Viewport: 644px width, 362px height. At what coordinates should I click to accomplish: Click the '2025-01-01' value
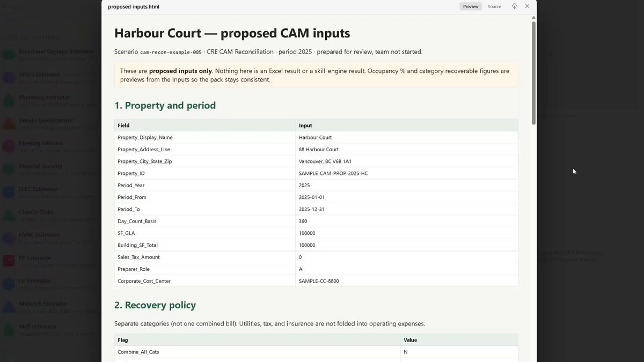coord(311,197)
